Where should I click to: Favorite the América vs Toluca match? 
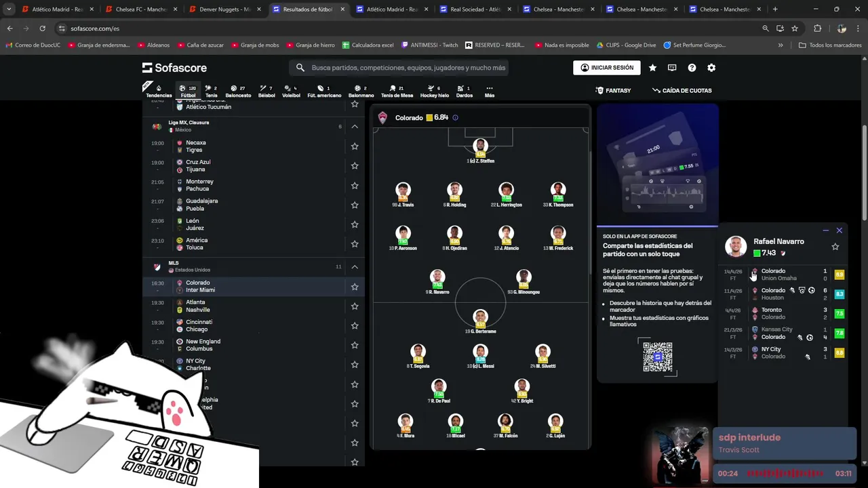point(355,244)
